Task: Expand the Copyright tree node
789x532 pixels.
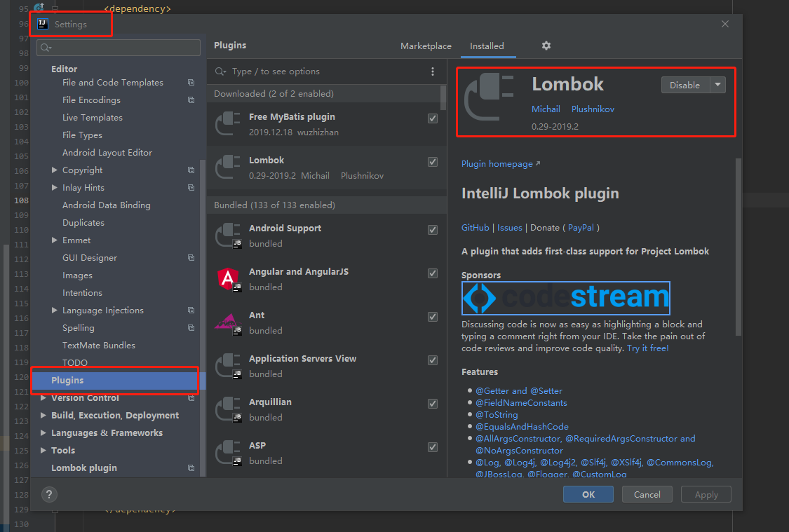Action: pos(54,170)
